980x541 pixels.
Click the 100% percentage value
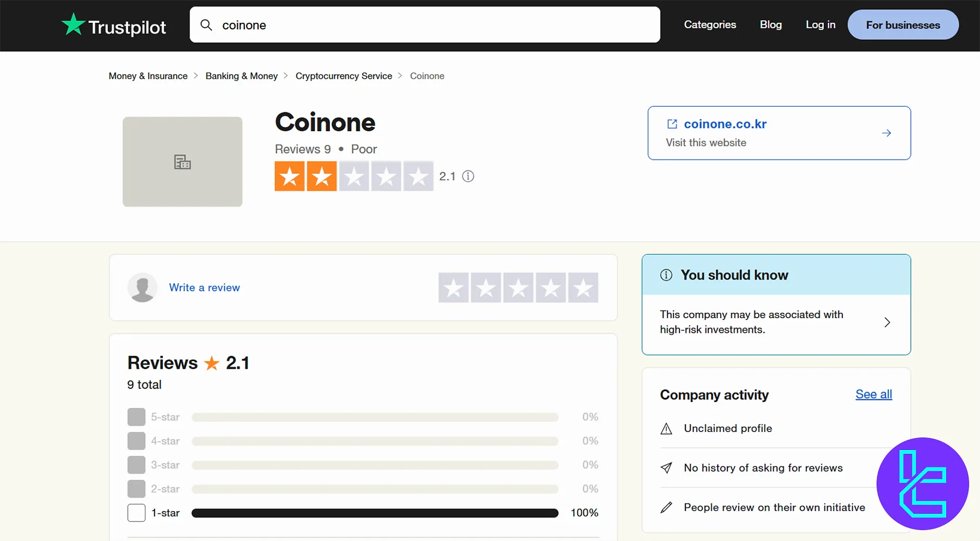[x=584, y=513]
